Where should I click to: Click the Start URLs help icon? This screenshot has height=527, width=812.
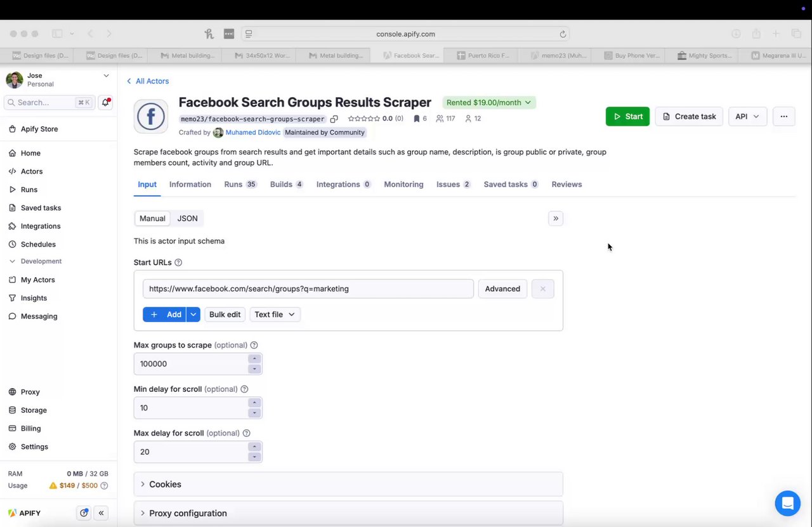point(178,263)
